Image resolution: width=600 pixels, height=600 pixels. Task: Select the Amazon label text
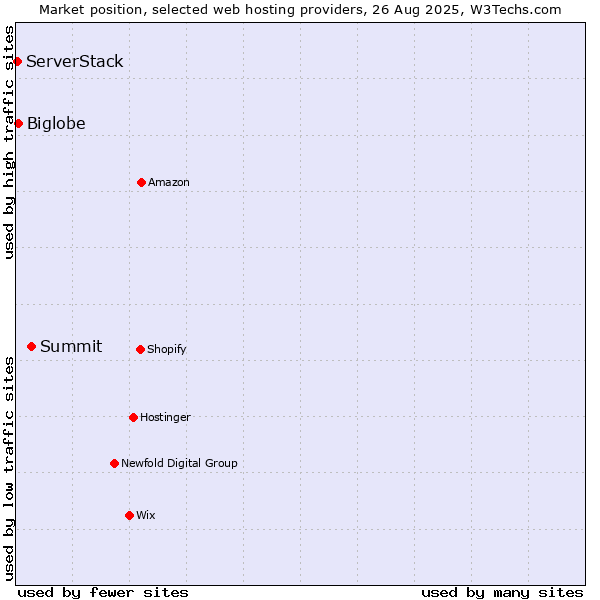click(169, 183)
